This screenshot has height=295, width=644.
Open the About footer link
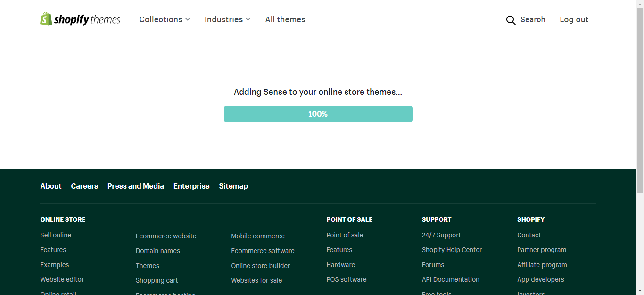(x=51, y=186)
